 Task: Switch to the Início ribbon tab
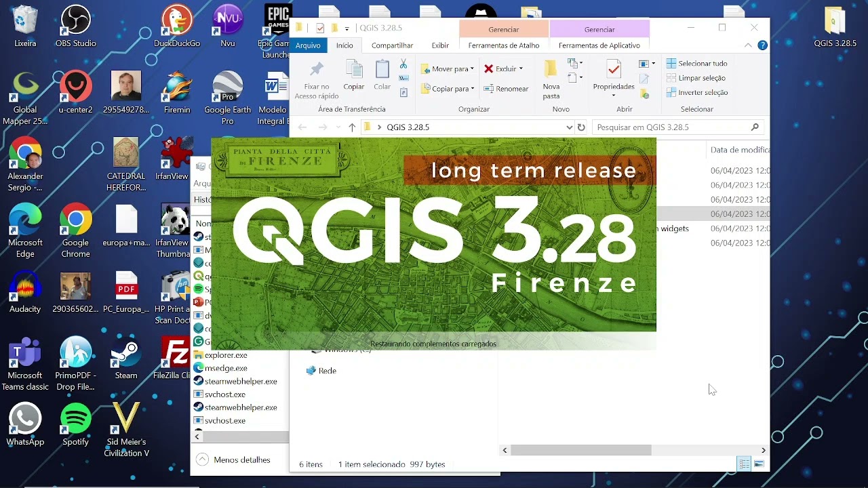point(344,45)
